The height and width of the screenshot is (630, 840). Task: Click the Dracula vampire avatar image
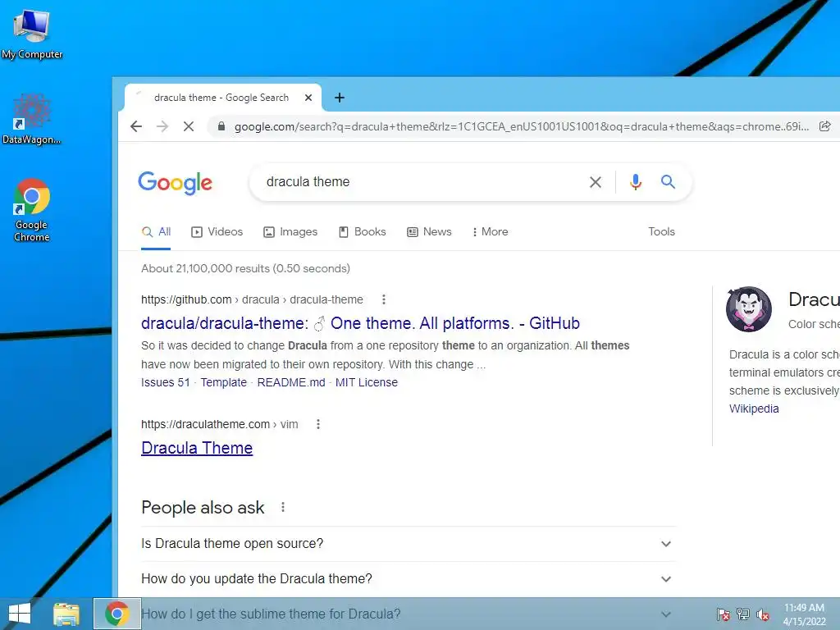[748, 309]
